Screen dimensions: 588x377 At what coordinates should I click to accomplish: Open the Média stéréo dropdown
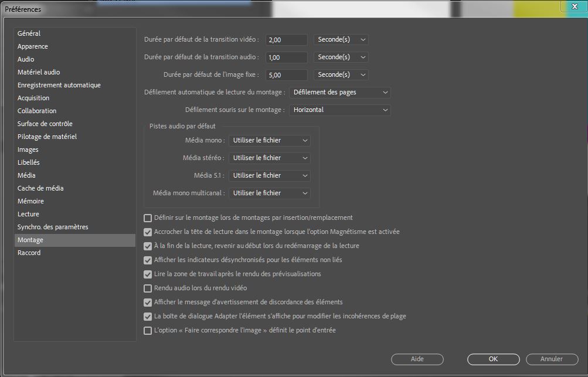click(270, 158)
